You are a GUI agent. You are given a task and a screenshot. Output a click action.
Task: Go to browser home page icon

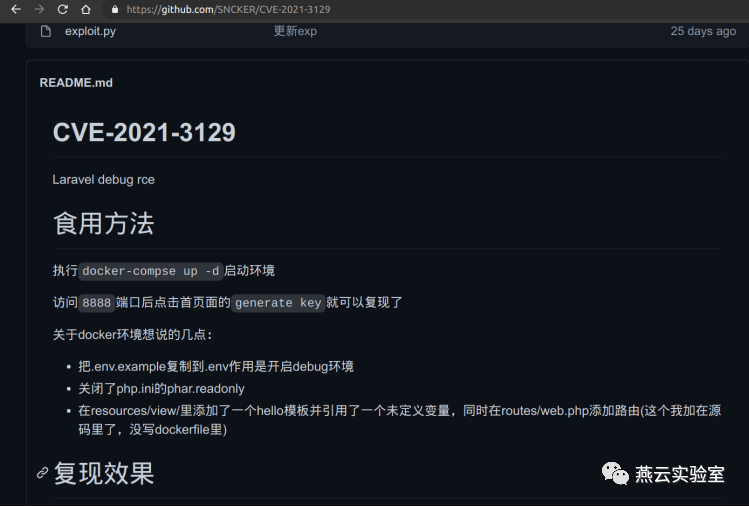(x=86, y=10)
